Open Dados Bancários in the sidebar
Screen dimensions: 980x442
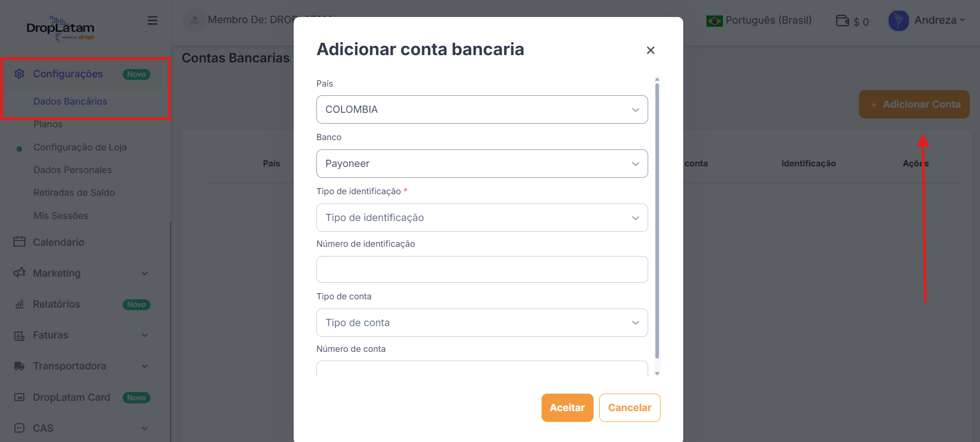pos(70,101)
